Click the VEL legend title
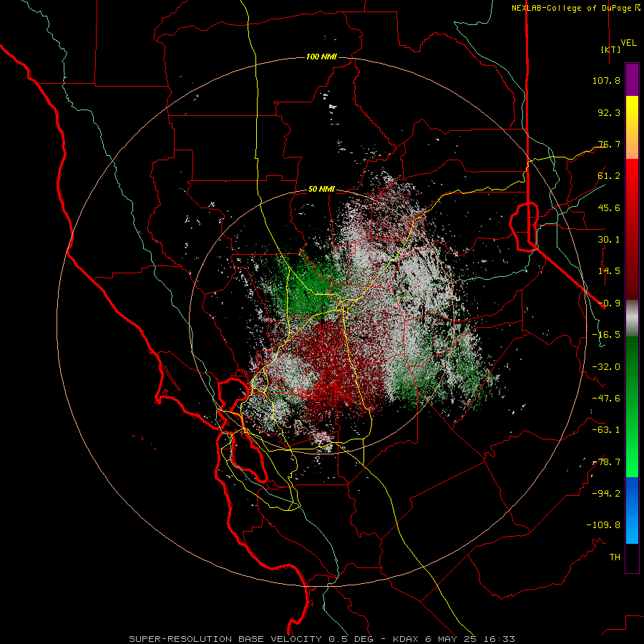The image size is (644, 644). click(x=628, y=42)
